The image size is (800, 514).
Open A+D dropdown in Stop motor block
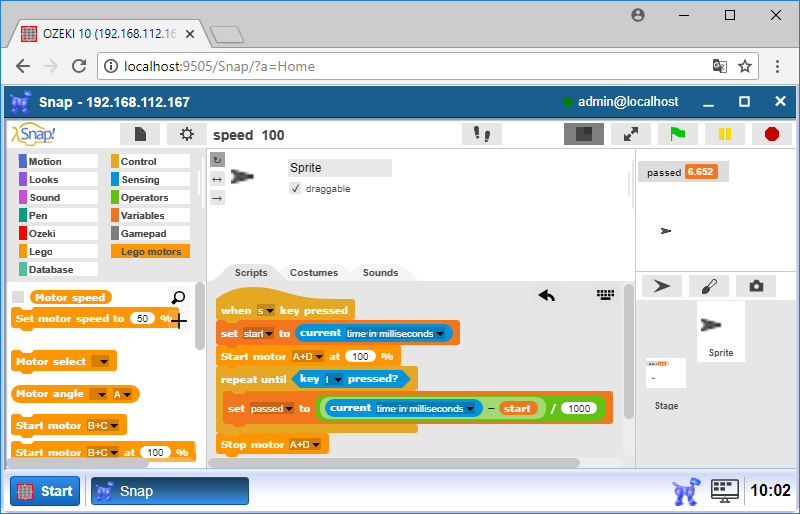[305, 445]
